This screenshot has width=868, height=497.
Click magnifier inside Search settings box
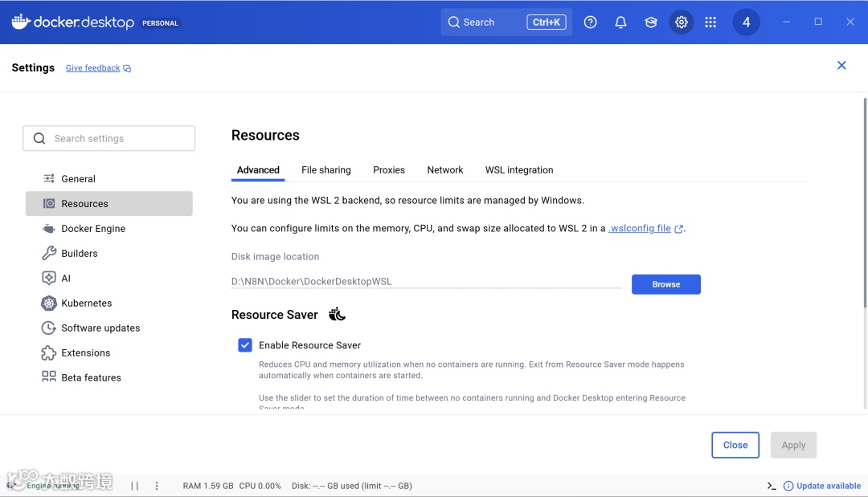click(39, 138)
